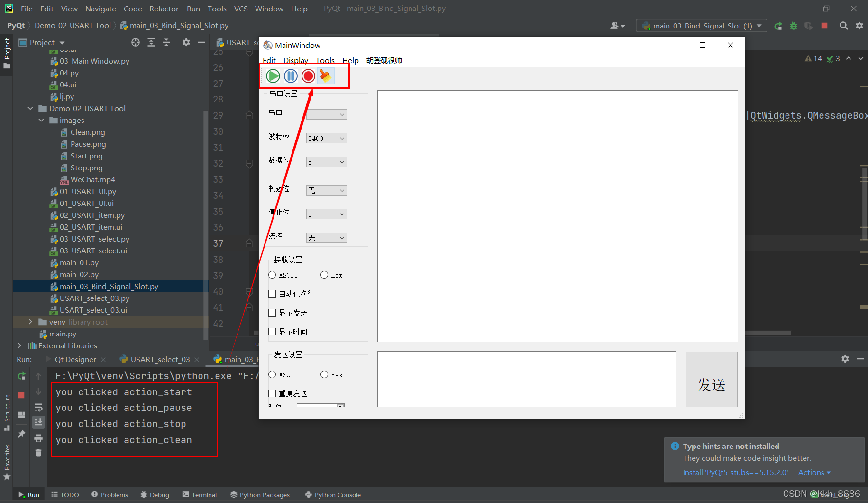Open Tools menu in MainWindow
This screenshot has width=868, height=503.
pyautogui.click(x=325, y=60)
